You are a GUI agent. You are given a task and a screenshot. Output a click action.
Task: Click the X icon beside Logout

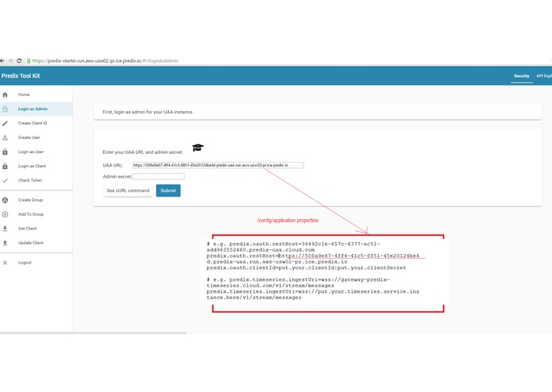(x=5, y=263)
